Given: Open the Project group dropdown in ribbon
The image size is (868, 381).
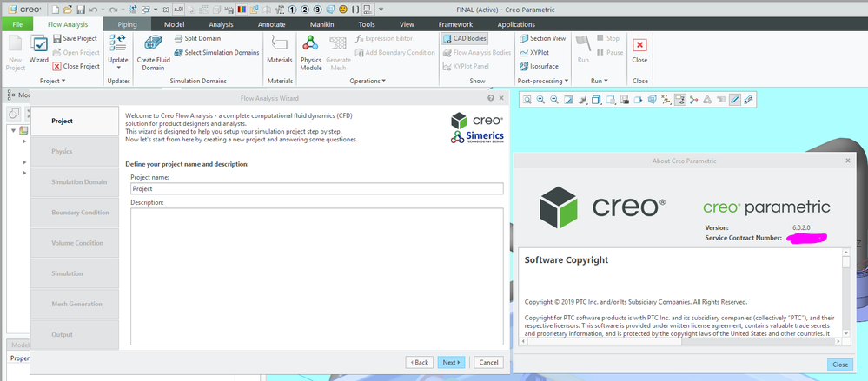Looking at the screenshot, I should point(53,81).
